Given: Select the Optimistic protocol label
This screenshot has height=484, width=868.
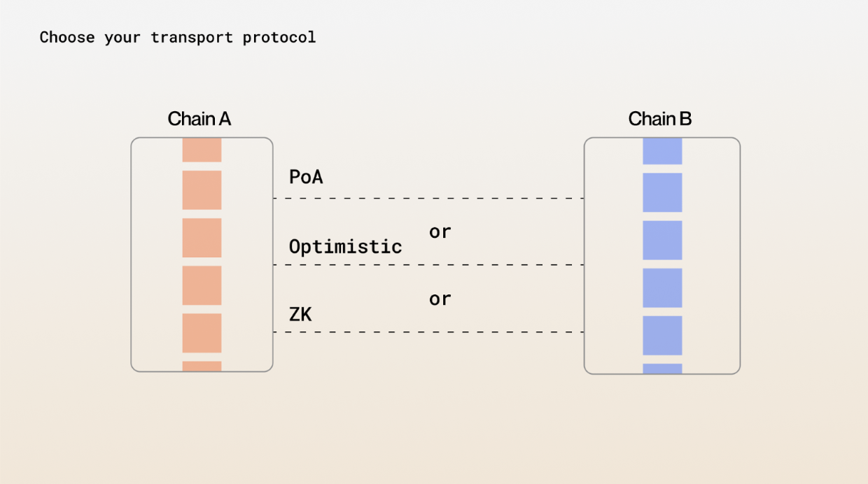Looking at the screenshot, I should click(x=345, y=246).
